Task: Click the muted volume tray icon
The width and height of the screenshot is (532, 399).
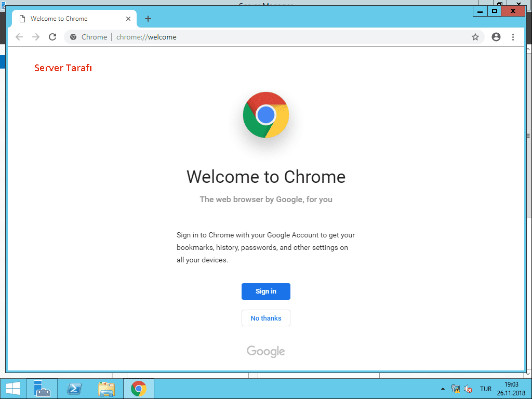Action: (x=468, y=389)
